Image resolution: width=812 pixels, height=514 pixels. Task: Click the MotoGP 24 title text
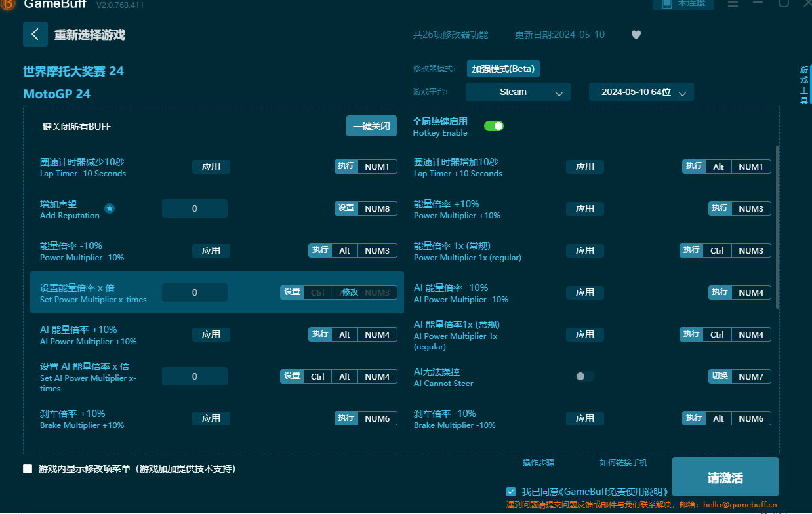(56, 94)
